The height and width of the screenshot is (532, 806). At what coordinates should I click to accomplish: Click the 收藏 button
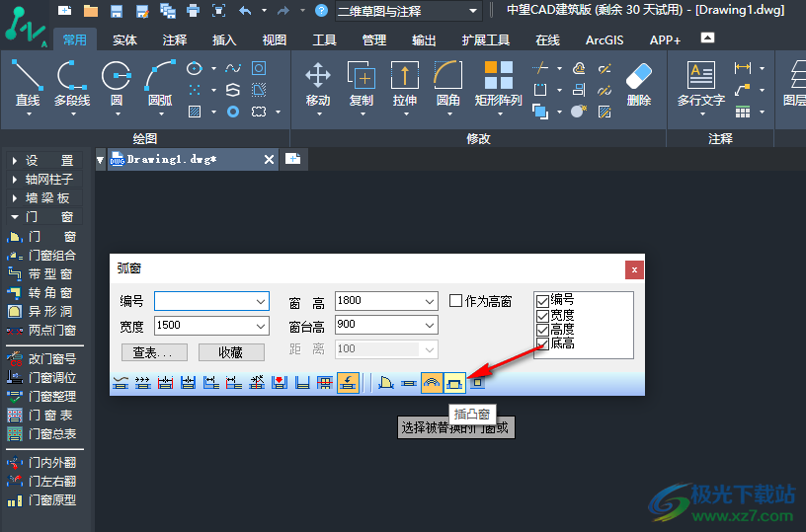(231, 352)
